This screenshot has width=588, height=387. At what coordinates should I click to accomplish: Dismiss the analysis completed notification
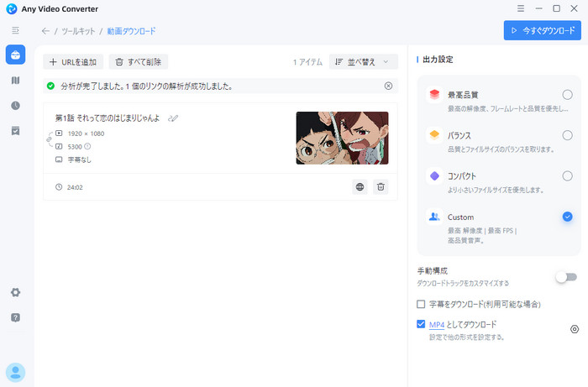pyautogui.click(x=388, y=86)
